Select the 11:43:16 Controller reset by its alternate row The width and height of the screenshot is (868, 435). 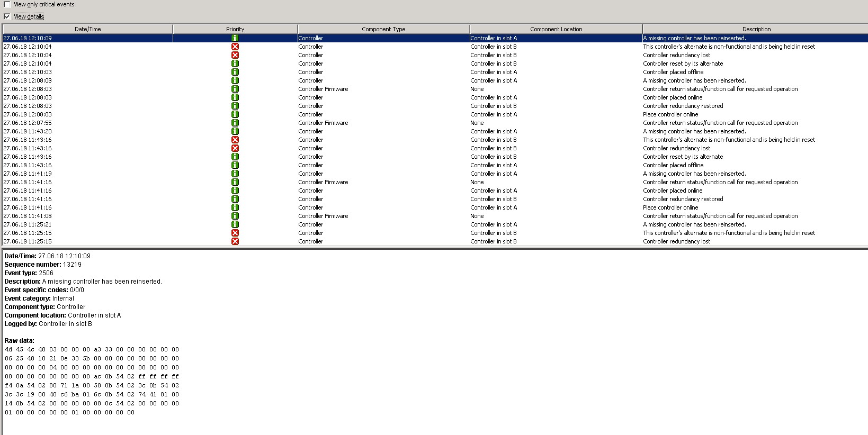[683, 157]
